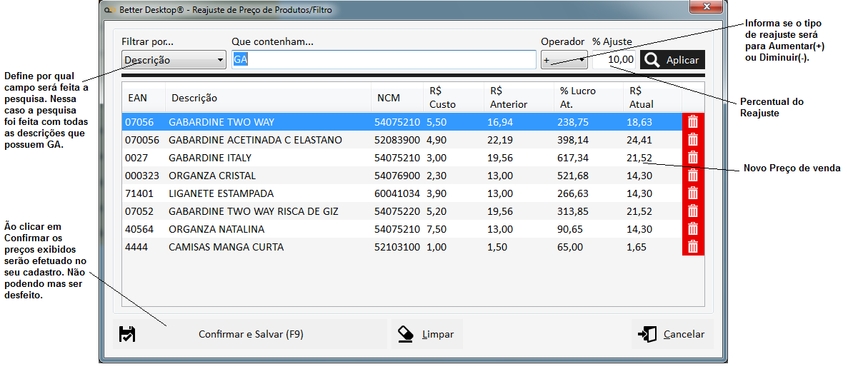Cancel the price adjustment dialog
The height and width of the screenshot is (369, 868).
[672, 334]
